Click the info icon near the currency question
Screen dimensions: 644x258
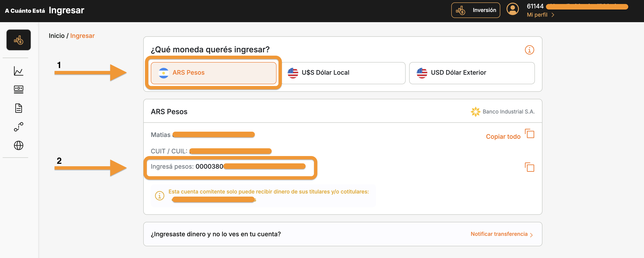coord(529,50)
